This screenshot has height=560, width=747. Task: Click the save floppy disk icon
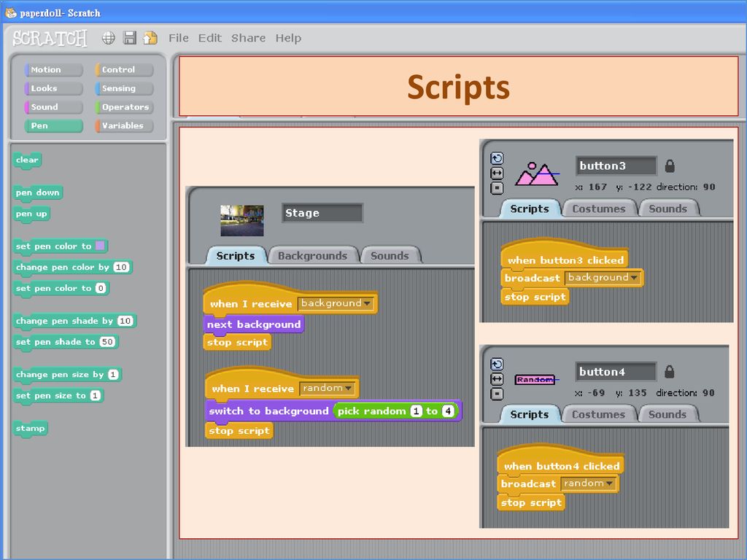[130, 38]
